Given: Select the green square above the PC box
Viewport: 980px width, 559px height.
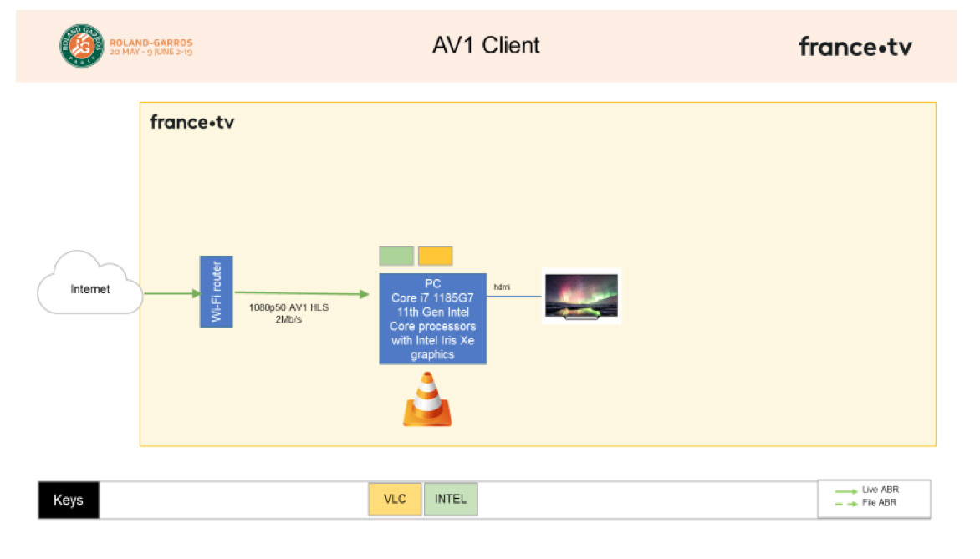Looking at the screenshot, I should [x=396, y=256].
